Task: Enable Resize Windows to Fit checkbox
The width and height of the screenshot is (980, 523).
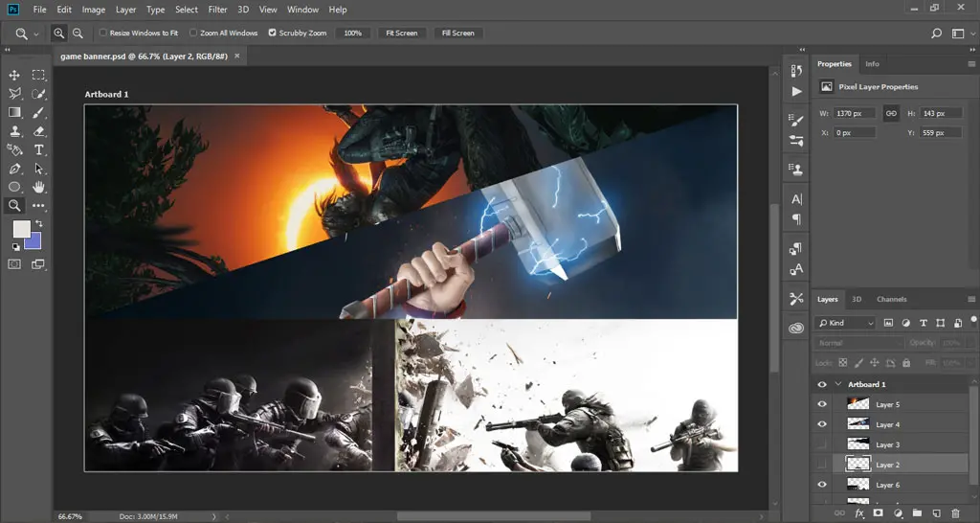Action: (103, 33)
